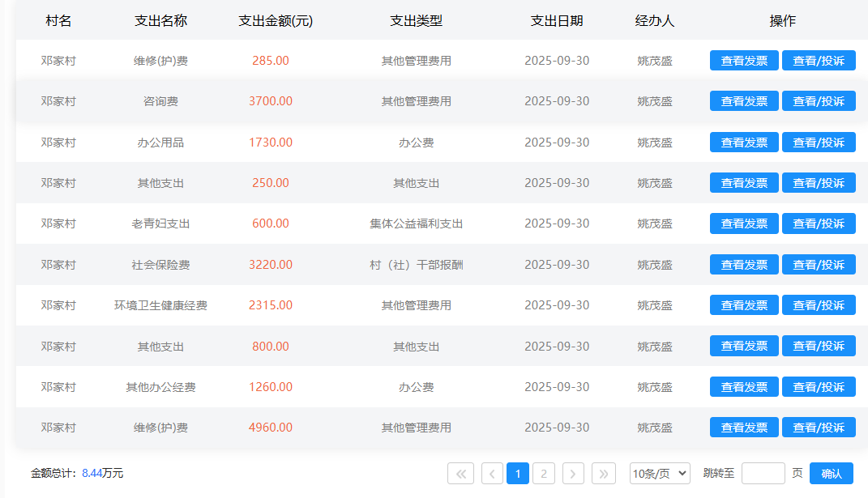Open the 10条/页 page size dropdown

tap(660, 474)
